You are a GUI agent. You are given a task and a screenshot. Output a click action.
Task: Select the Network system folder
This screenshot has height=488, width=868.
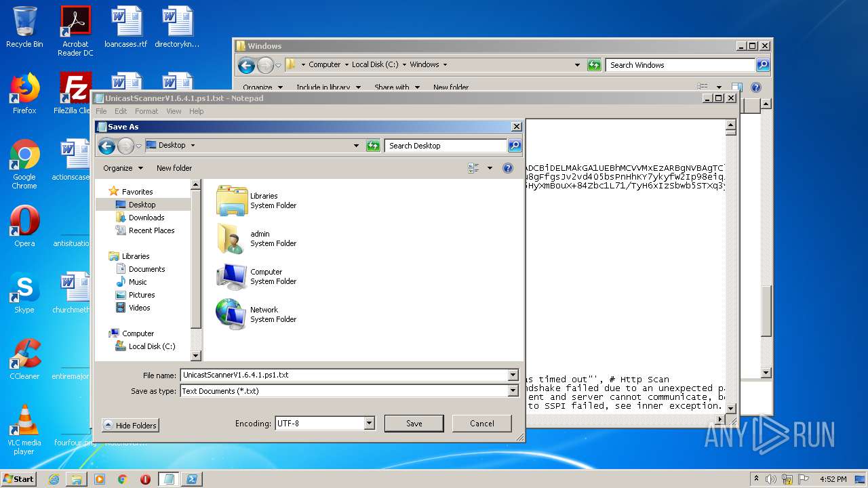pos(256,314)
